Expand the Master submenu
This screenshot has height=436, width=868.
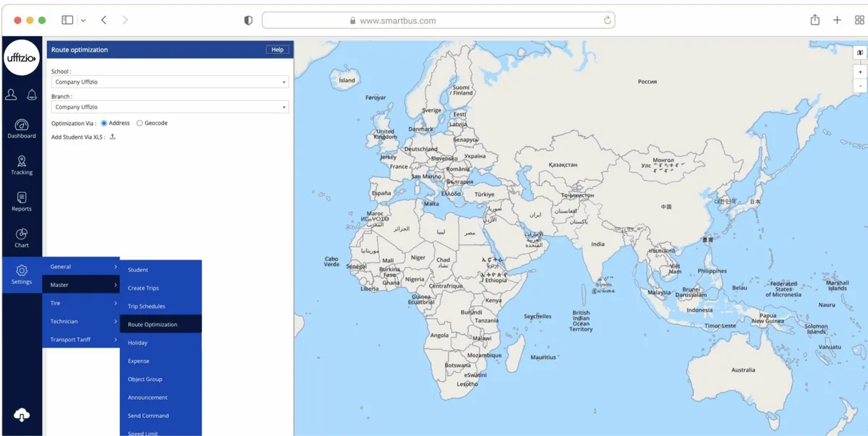81,285
